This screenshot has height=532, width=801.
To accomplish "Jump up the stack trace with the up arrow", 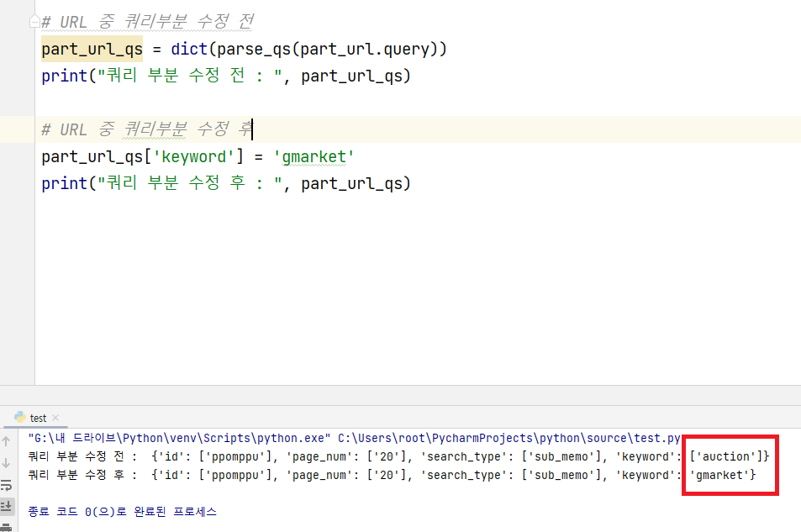I will [x=6, y=441].
